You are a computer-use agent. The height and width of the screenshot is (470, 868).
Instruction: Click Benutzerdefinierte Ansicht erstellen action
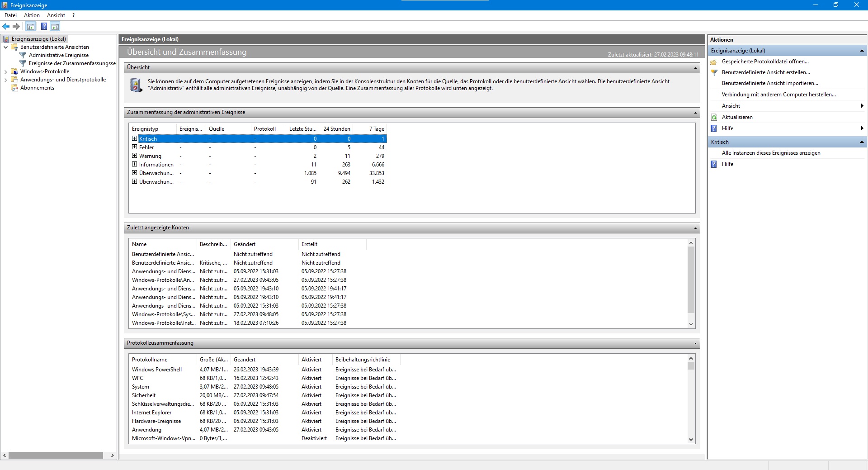(766, 72)
